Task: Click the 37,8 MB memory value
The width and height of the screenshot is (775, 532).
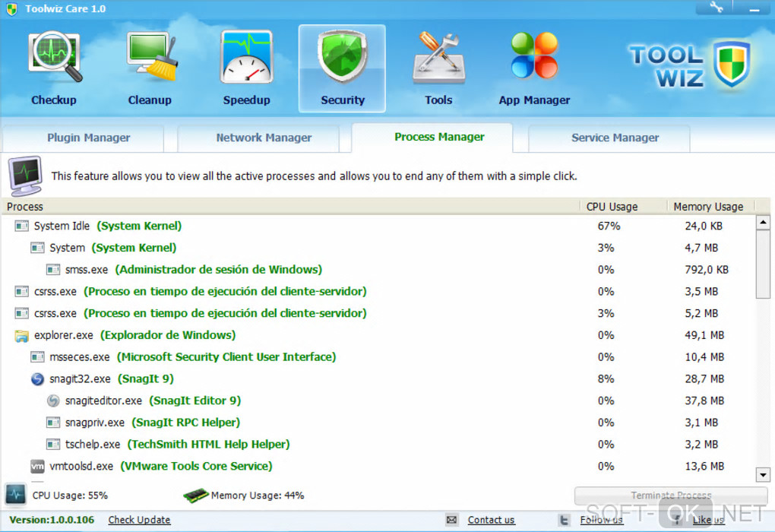Action: 704,401
